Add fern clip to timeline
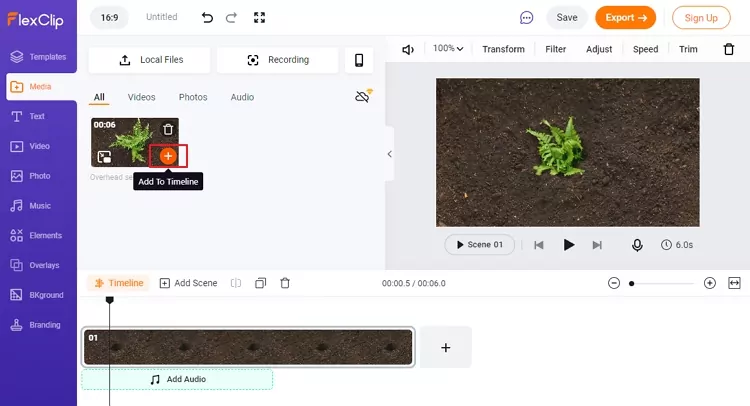 click(x=168, y=156)
